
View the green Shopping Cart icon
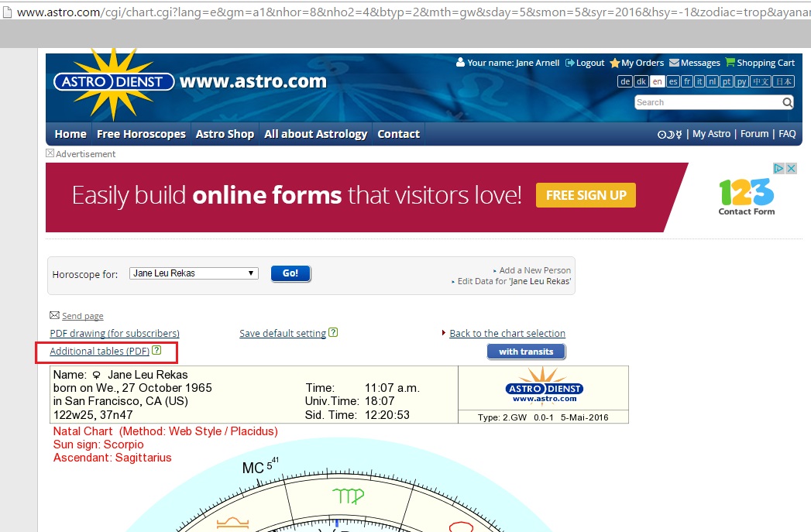pos(730,63)
